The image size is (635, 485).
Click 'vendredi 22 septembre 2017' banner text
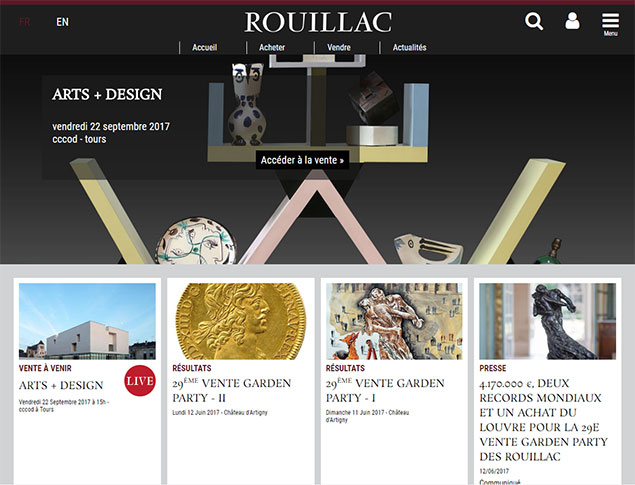coord(111,126)
